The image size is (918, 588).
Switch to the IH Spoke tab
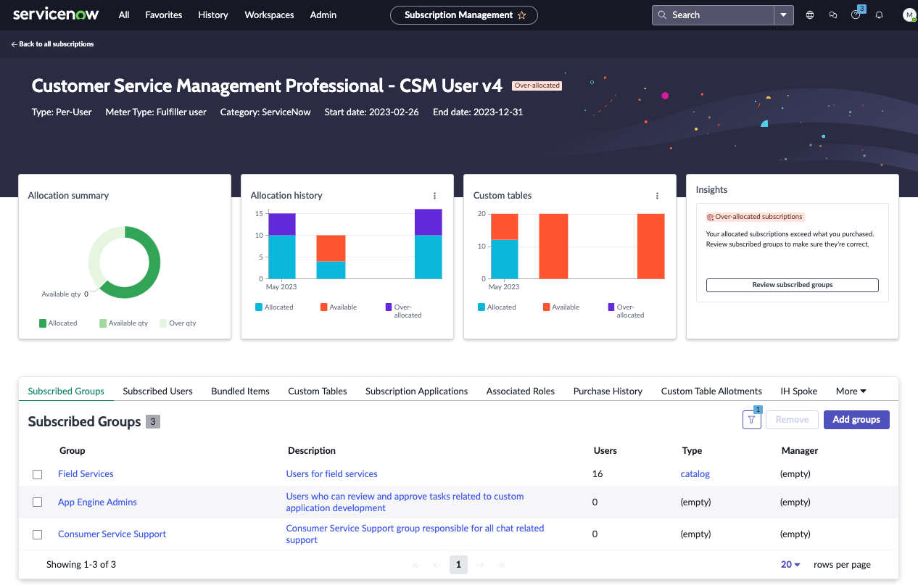[799, 391]
